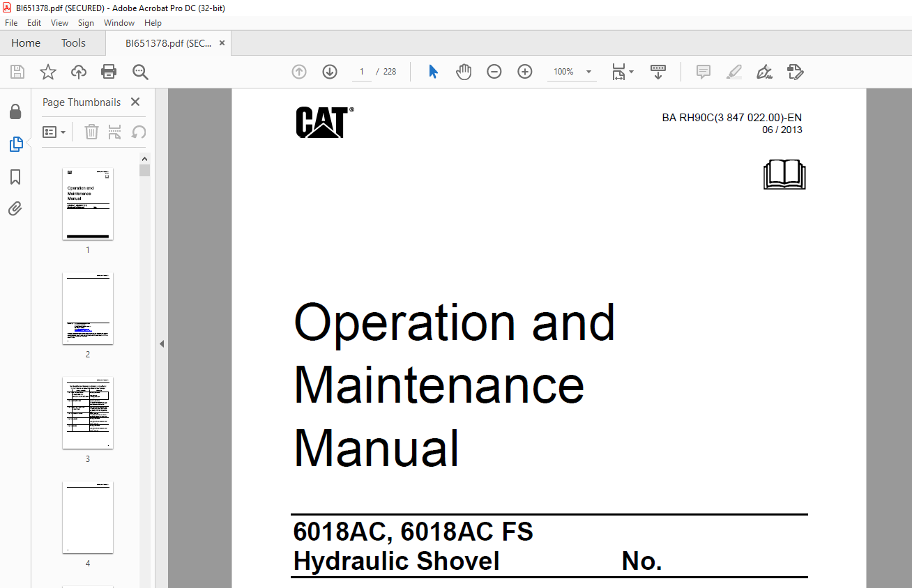Open the zoom level dropdown arrow
Image resolution: width=912 pixels, height=588 pixels.
[589, 72]
